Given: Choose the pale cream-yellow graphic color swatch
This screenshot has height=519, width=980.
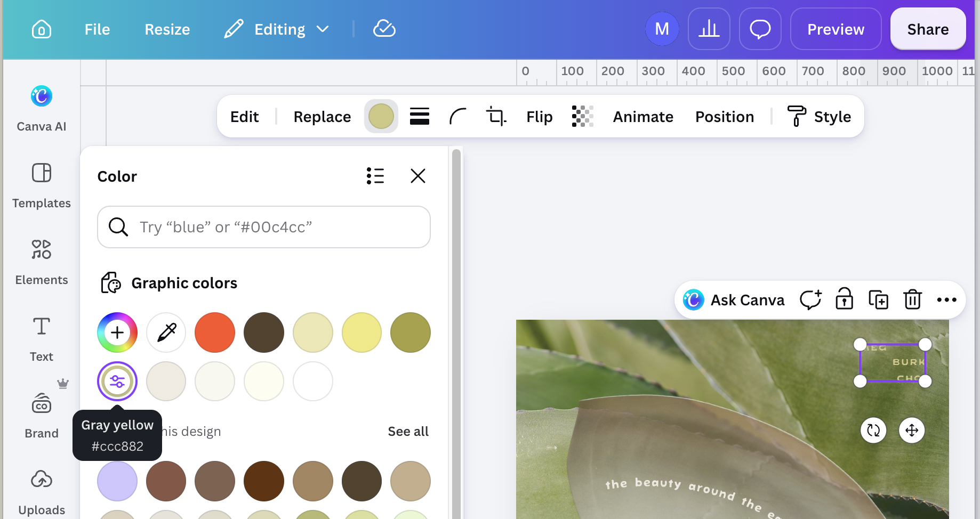Looking at the screenshot, I should [313, 333].
